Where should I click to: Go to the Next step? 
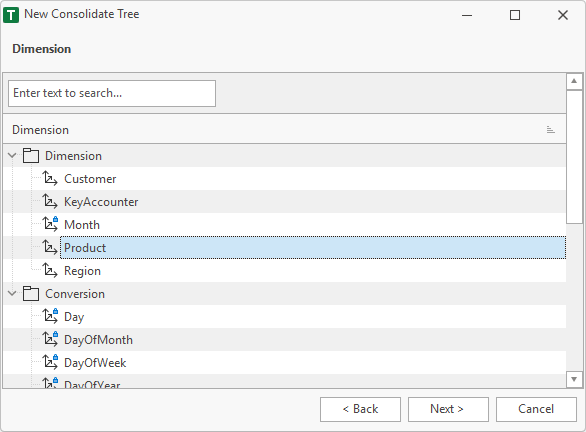[448, 409]
